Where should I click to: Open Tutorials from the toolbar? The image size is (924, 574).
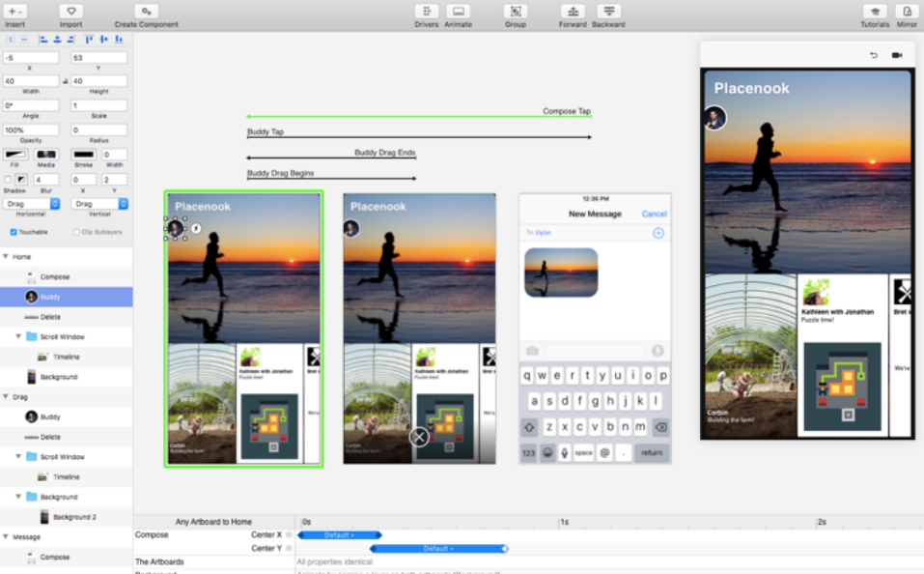875,12
